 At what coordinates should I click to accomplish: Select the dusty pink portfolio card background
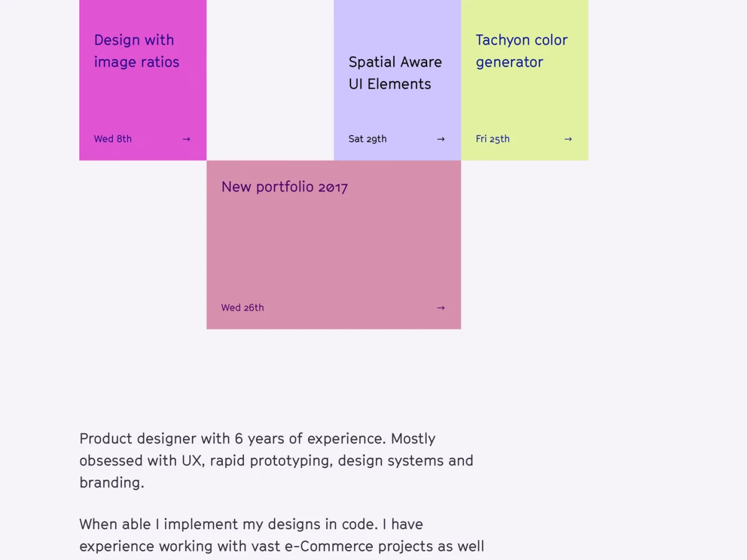(x=334, y=249)
